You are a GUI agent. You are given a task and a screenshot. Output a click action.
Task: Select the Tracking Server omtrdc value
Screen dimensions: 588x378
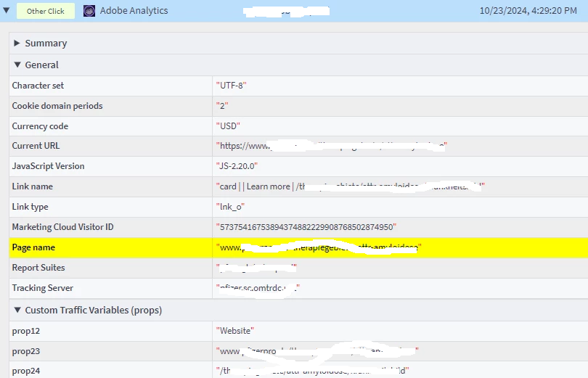coord(258,288)
